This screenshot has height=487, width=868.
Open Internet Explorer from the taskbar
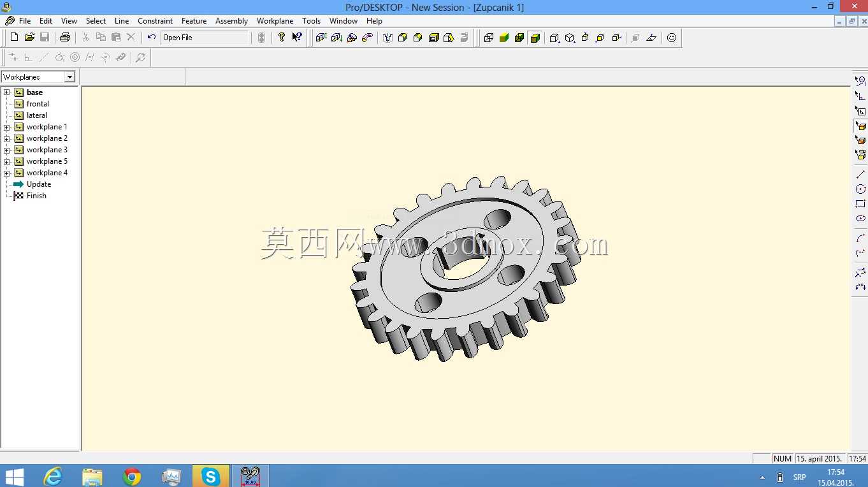point(53,476)
